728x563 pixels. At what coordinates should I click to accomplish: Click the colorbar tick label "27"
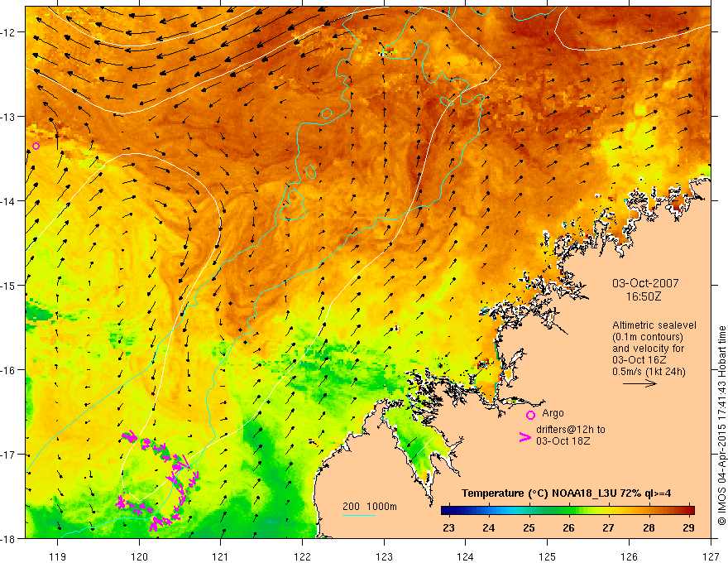[608, 527]
